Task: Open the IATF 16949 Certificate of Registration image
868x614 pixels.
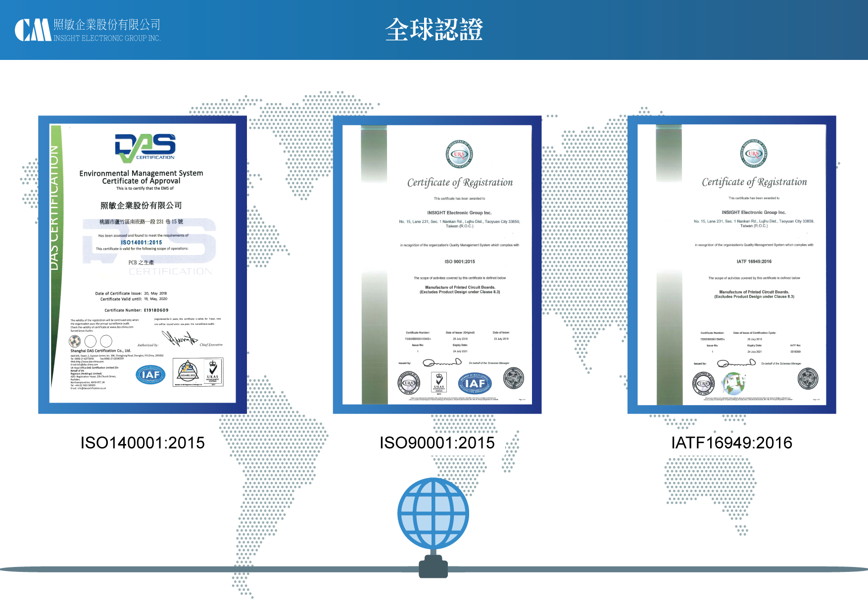Action: tap(731, 264)
